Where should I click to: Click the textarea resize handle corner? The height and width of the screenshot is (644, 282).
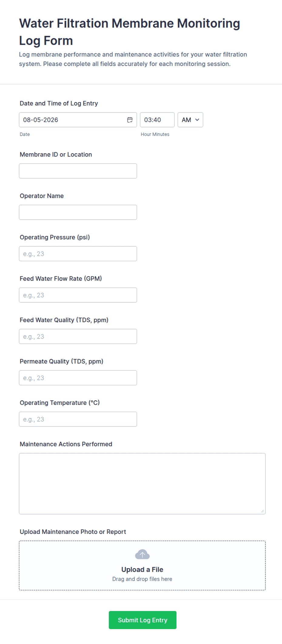pyautogui.click(x=263, y=511)
